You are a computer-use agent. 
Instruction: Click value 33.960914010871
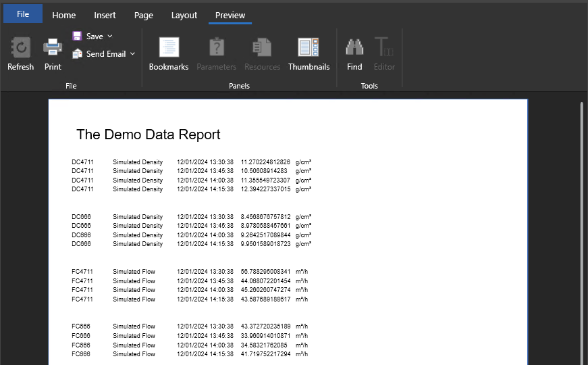pos(265,336)
